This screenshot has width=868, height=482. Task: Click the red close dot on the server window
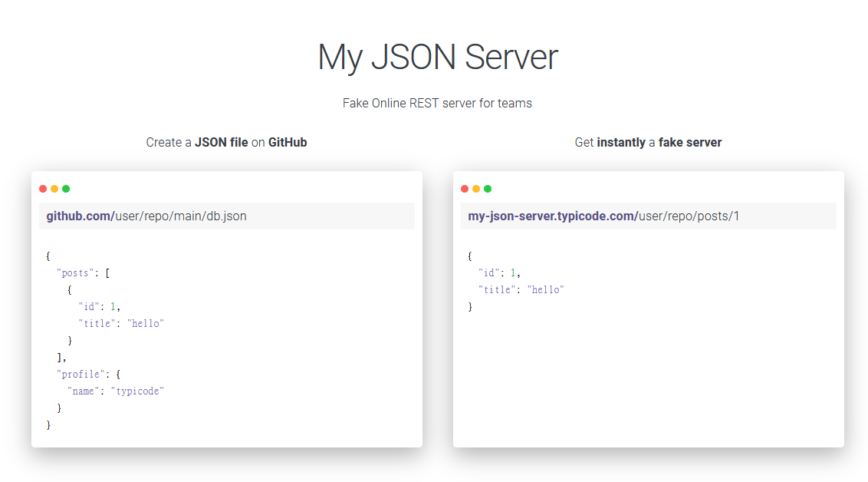click(x=465, y=188)
